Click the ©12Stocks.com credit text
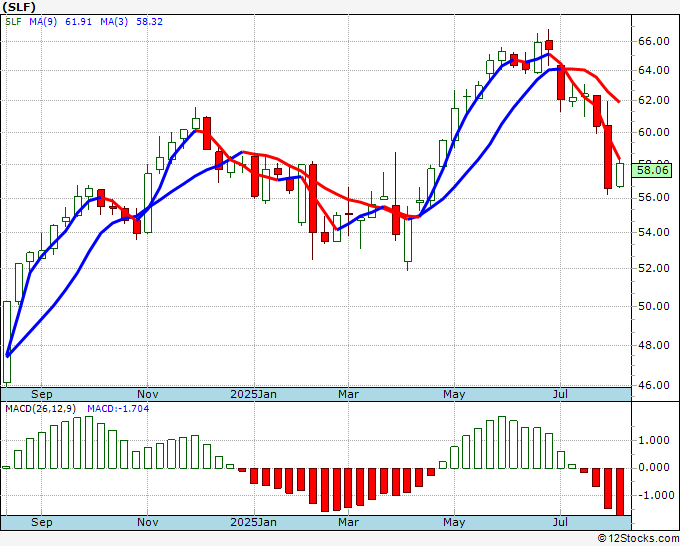The height and width of the screenshot is (546, 680). click(638, 538)
